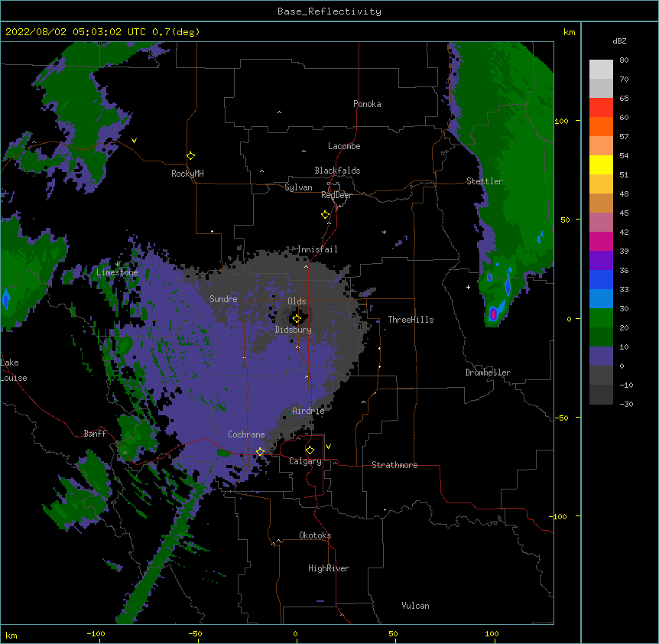
Task: Click the RockyMH label
Action: pos(187,174)
